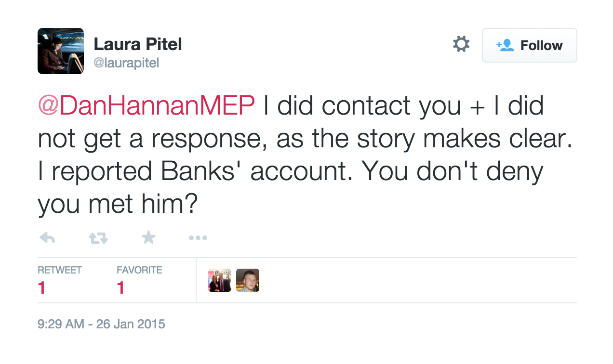Click the reply arrow icon

(47, 237)
